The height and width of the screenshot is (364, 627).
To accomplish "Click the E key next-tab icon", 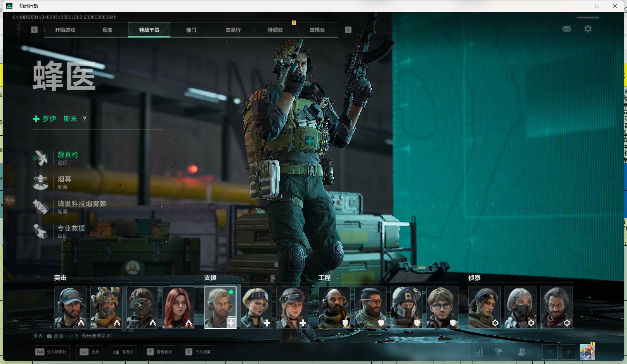I will [348, 30].
